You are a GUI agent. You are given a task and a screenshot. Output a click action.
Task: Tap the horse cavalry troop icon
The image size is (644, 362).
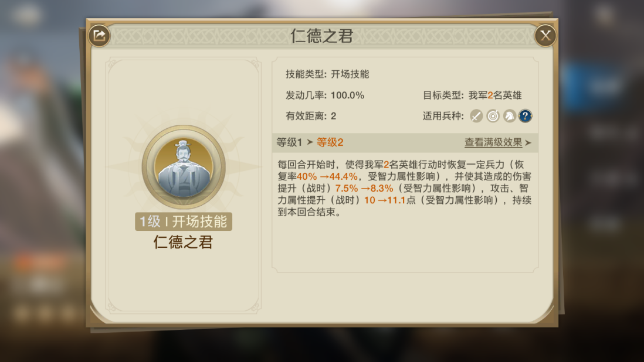click(x=509, y=116)
